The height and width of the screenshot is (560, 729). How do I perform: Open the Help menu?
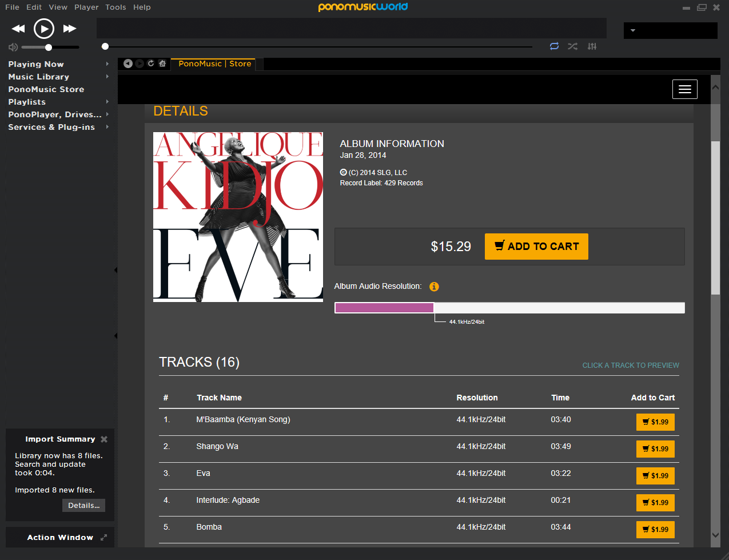[x=142, y=7]
